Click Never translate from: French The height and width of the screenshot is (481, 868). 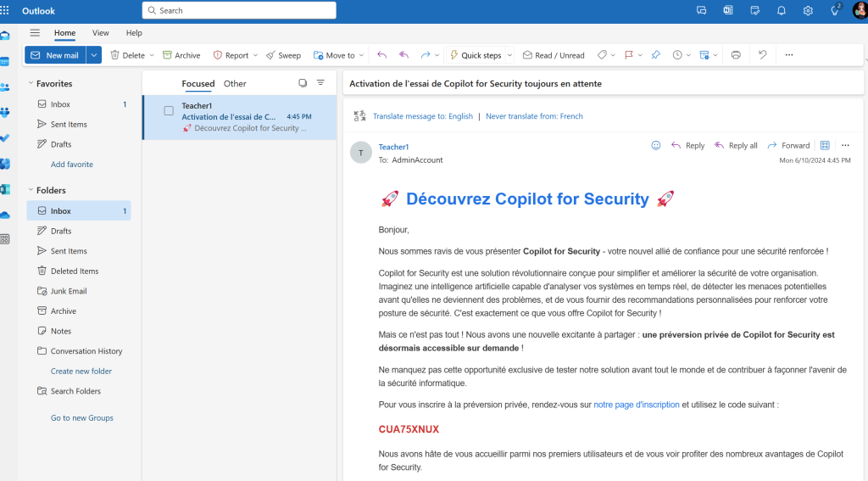coord(534,116)
